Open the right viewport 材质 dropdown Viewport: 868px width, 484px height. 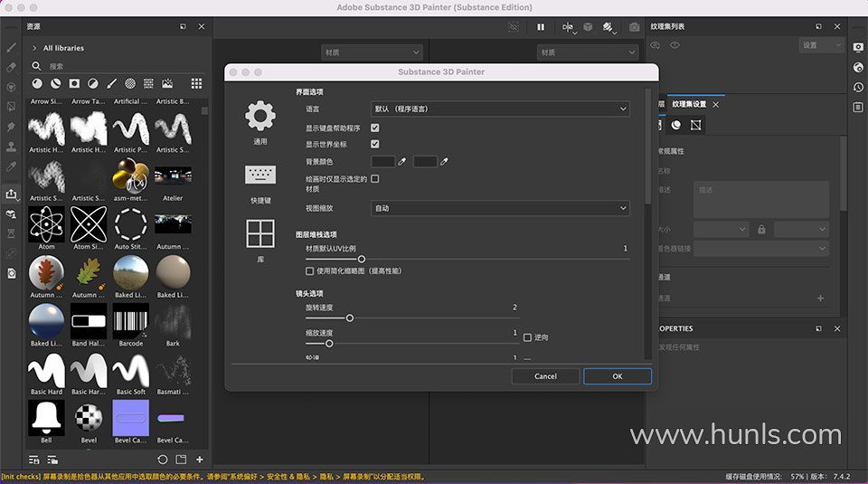[588, 52]
